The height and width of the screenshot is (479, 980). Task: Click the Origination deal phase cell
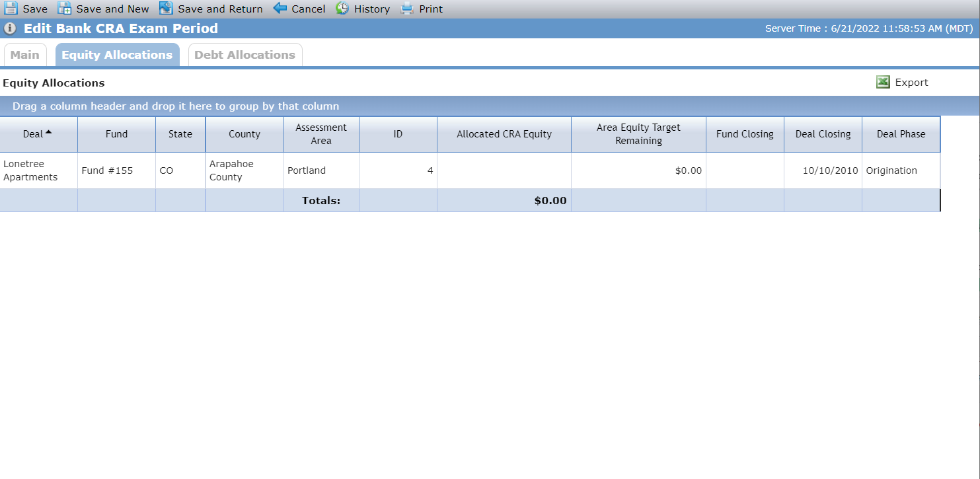pos(901,170)
